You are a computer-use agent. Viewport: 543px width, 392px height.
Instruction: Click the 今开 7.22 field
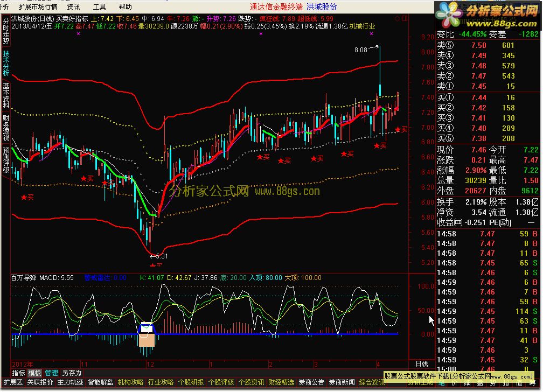point(514,150)
